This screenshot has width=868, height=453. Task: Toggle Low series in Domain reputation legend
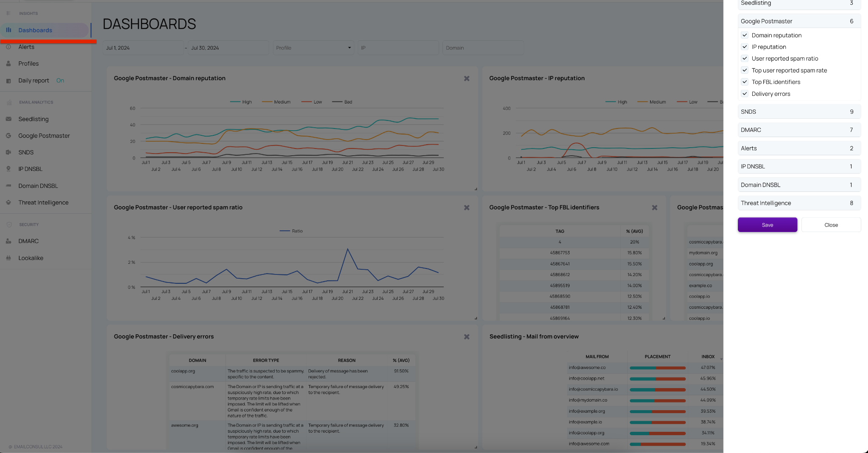pyautogui.click(x=312, y=102)
